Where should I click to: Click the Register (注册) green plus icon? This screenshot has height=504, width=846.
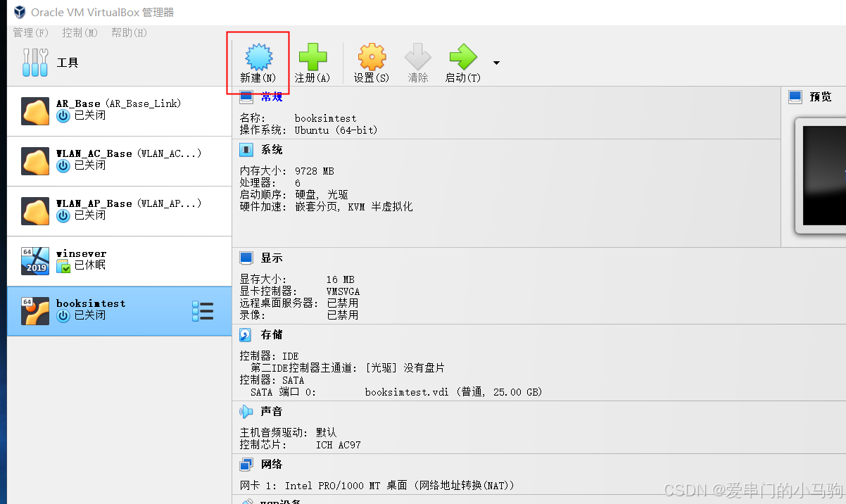(x=312, y=57)
